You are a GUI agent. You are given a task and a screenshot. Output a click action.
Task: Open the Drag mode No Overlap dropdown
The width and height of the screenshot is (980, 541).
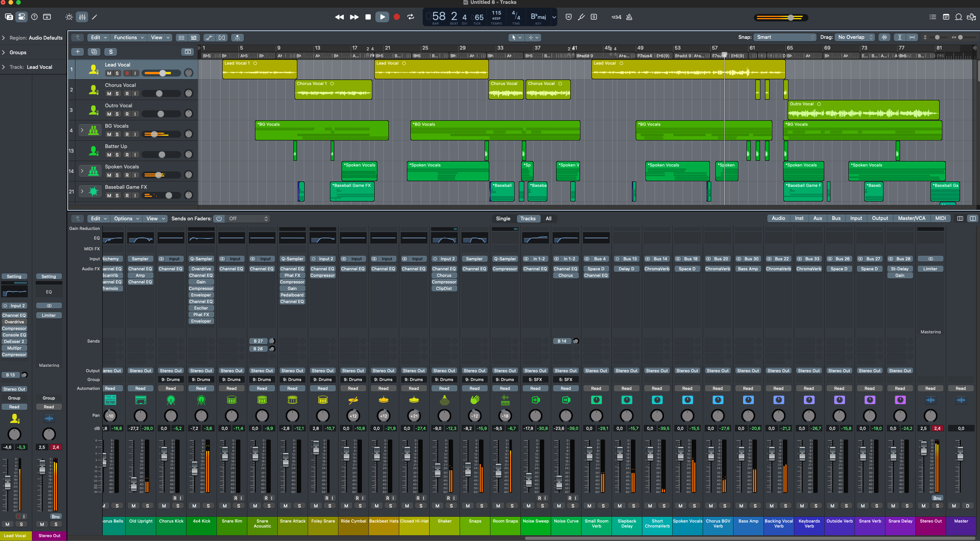[x=855, y=37]
